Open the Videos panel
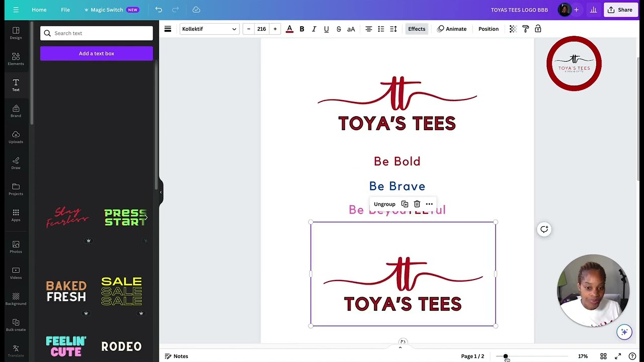Viewport: 644px width, 362px height. 16,273
